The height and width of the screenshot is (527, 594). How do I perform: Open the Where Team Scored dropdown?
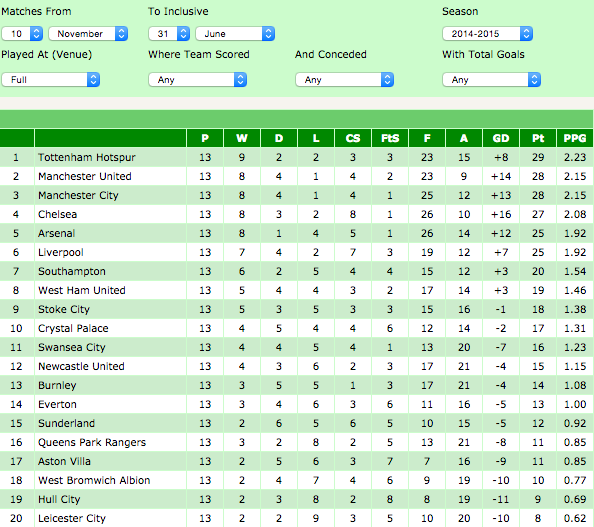(197, 80)
